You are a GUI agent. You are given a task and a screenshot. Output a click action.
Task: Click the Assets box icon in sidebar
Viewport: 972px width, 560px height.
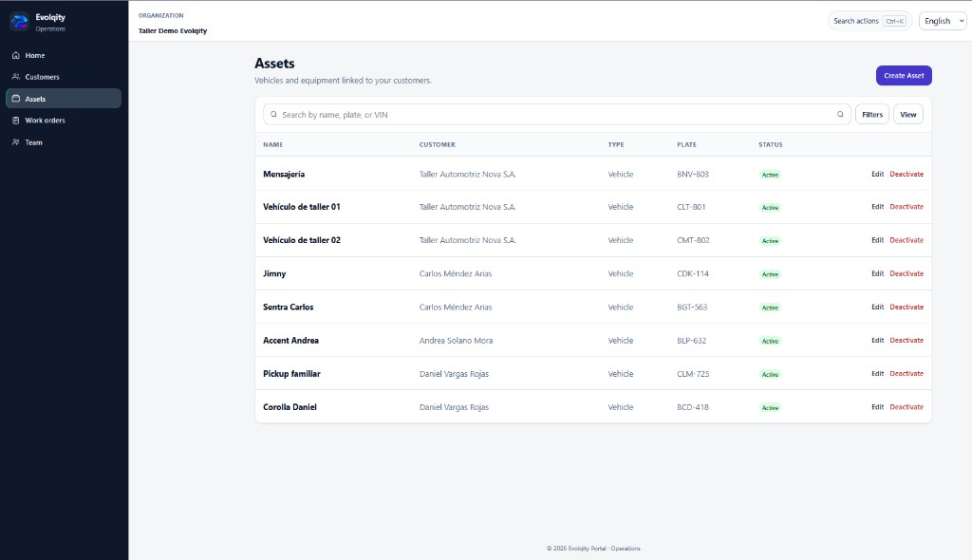pos(16,99)
